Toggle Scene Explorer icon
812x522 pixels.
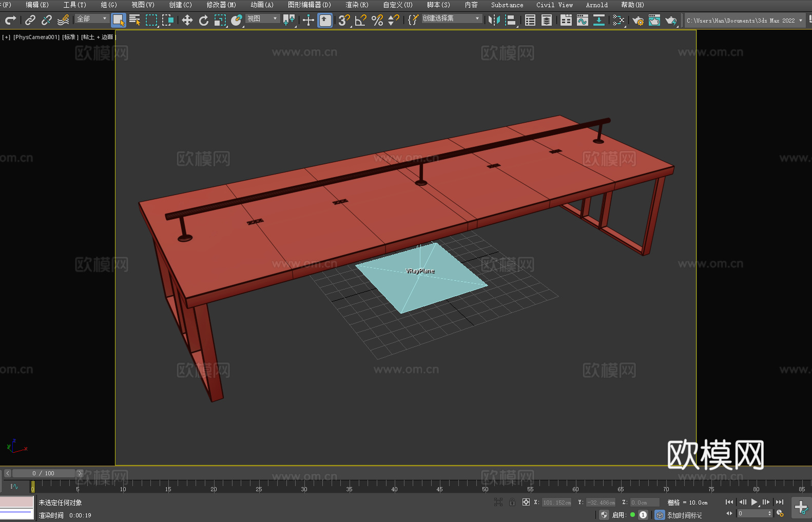point(530,20)
